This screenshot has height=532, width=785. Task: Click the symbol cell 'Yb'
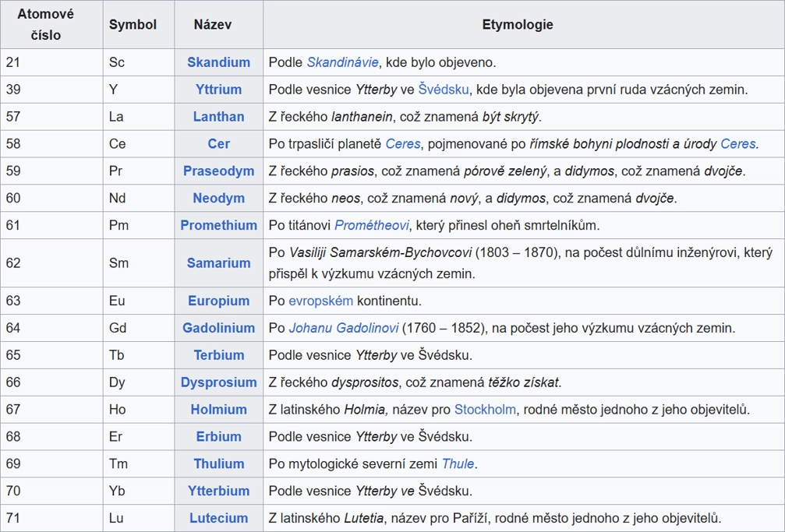pos(139,491)
